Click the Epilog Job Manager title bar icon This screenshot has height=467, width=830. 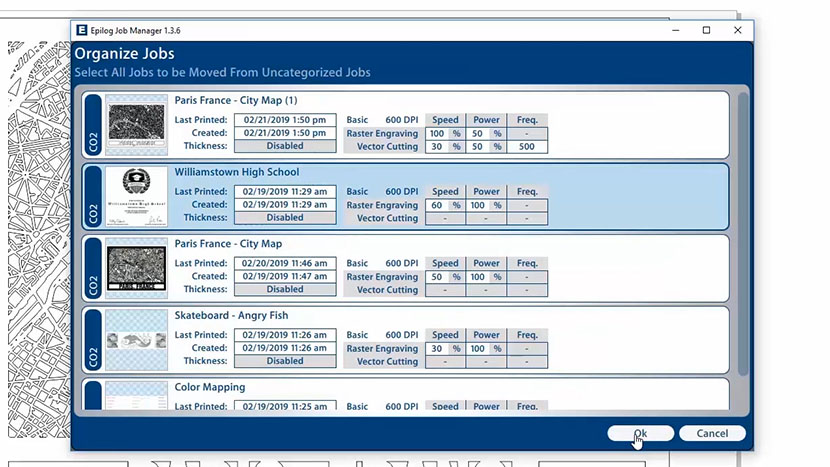(x=82, y=31)
